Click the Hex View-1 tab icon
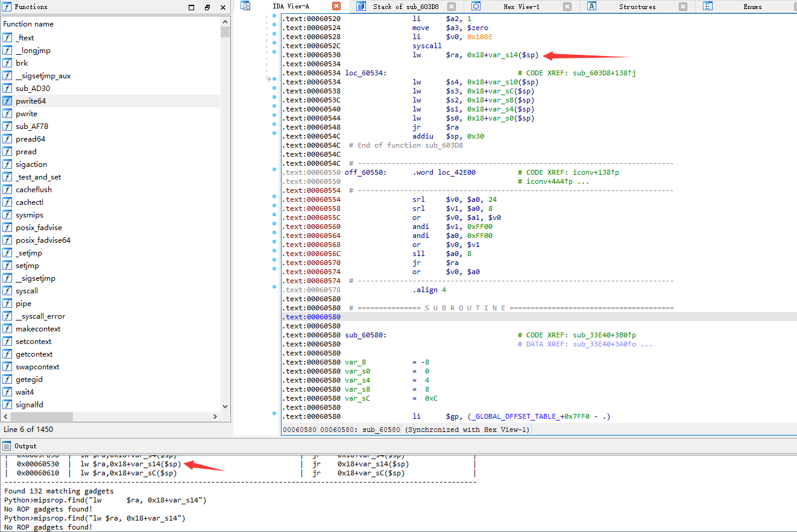Viewport: 797px width, 532px height. (x=476, y=7)
